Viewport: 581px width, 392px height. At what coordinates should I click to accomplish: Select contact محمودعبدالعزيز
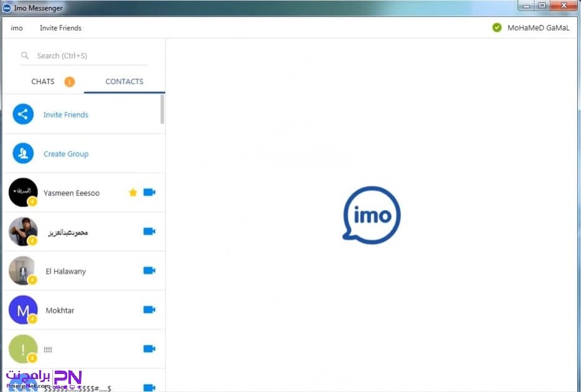click(83, 231)
